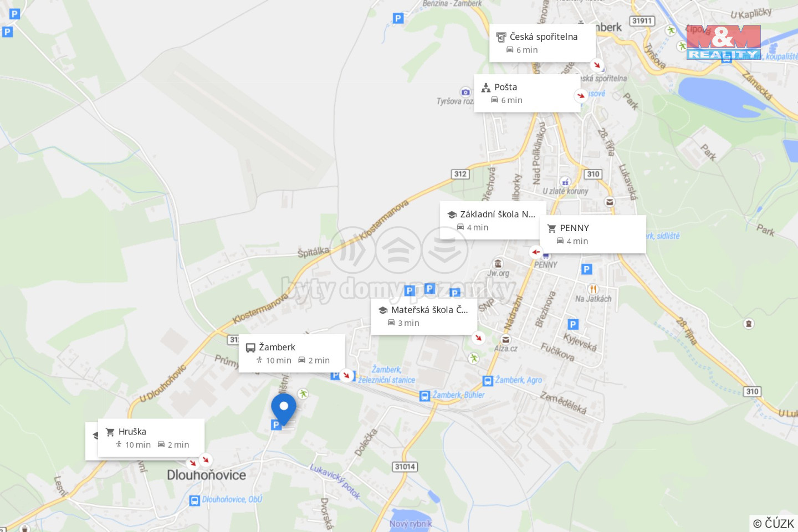Screen dimensions: 798x532
Task: Select the Pošta 6 min card
Action: point(527,93)
